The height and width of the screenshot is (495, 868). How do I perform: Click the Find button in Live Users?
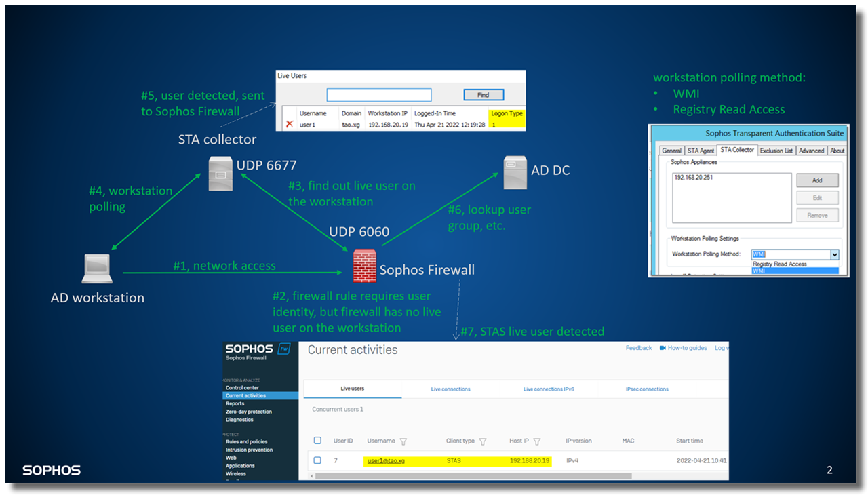(x=484, y=95)
